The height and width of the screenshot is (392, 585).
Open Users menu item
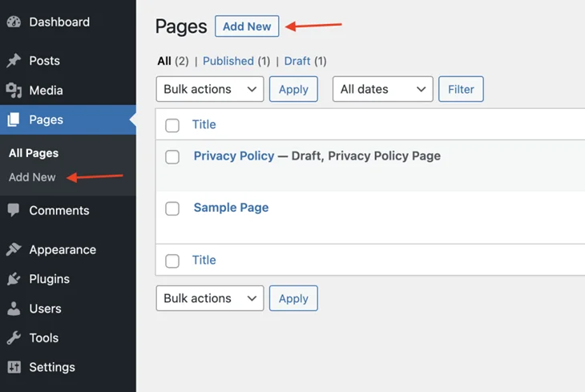click(x=68, y=309)
